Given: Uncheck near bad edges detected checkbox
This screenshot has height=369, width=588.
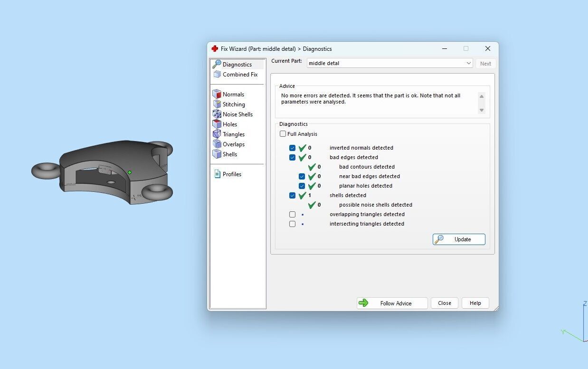Looking at the screenshot, I should point(302,176).
